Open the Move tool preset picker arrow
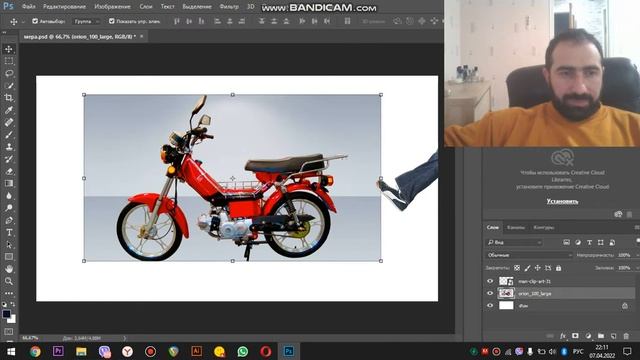Image resolution: width=640 pixels, height=360 pixels. (23, 22)
